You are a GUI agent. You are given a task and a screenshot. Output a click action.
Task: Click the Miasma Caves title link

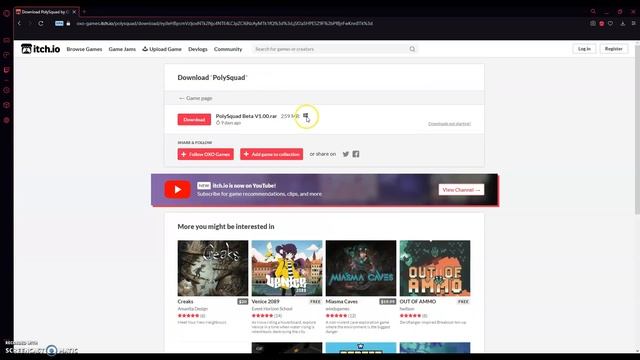(x=342, y=302)
